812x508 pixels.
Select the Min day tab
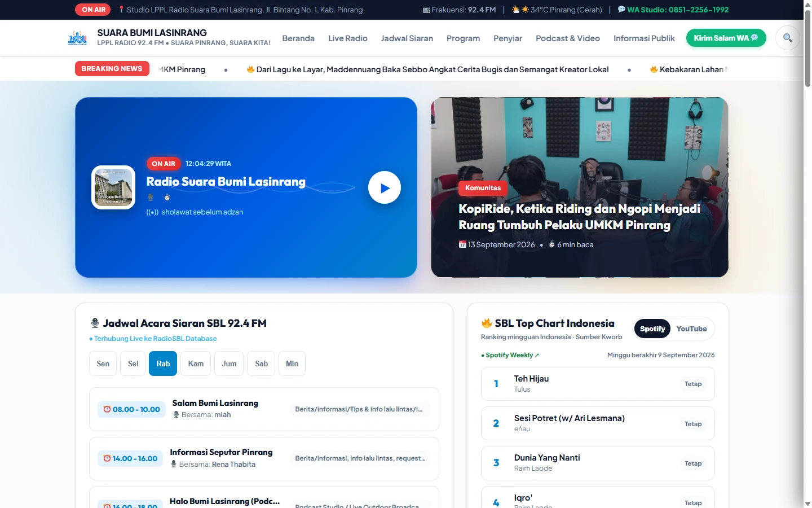click(x=292, y=364)
